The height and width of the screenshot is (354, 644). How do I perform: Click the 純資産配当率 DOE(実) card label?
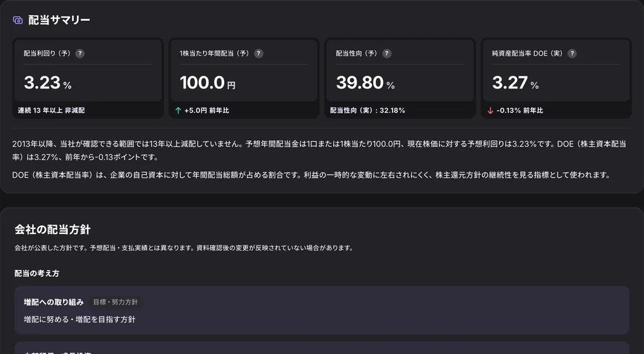click(x=527, y=54)
